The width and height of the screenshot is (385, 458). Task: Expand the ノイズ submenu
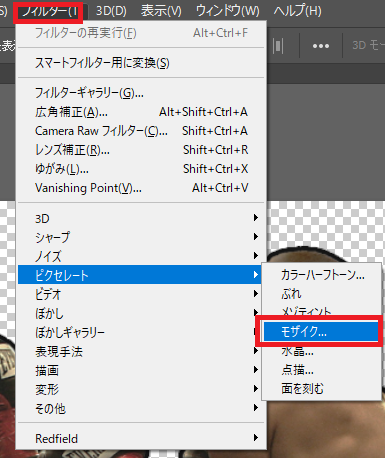141,256
